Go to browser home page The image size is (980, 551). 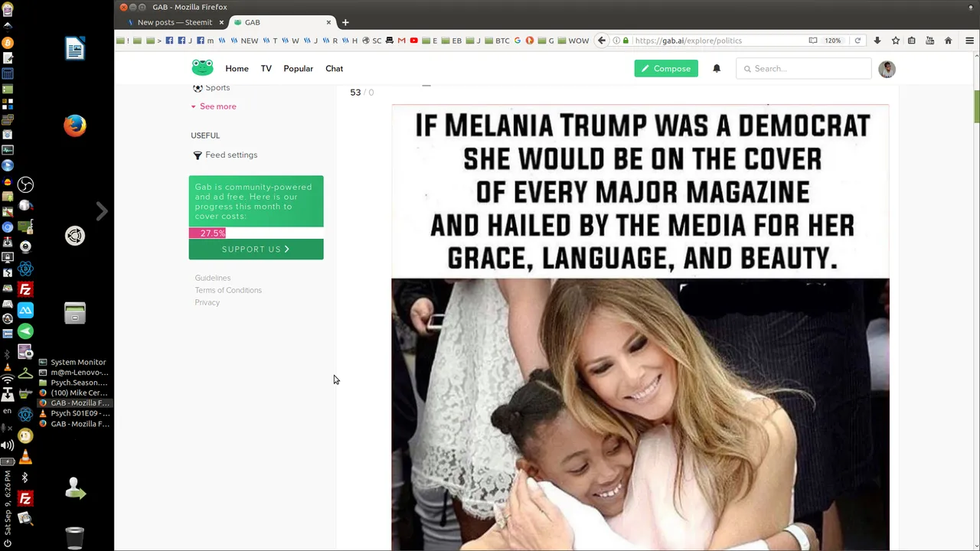(x=948, y=41)
